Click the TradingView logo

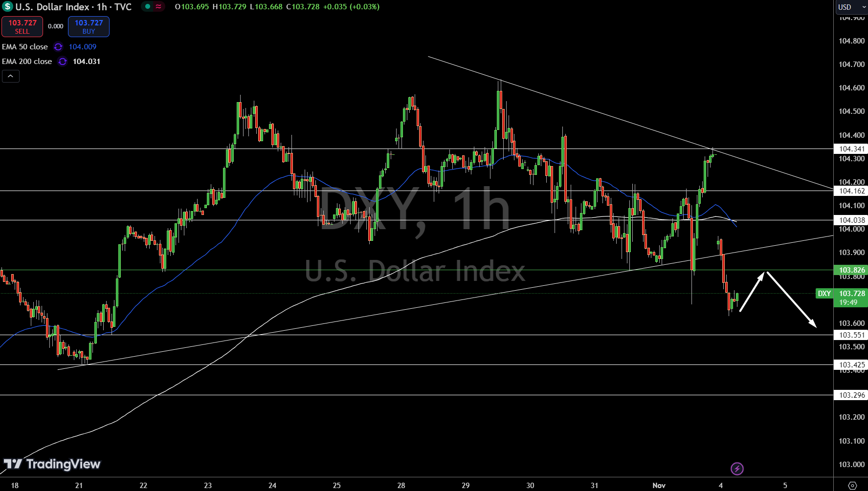click(52, 464)
